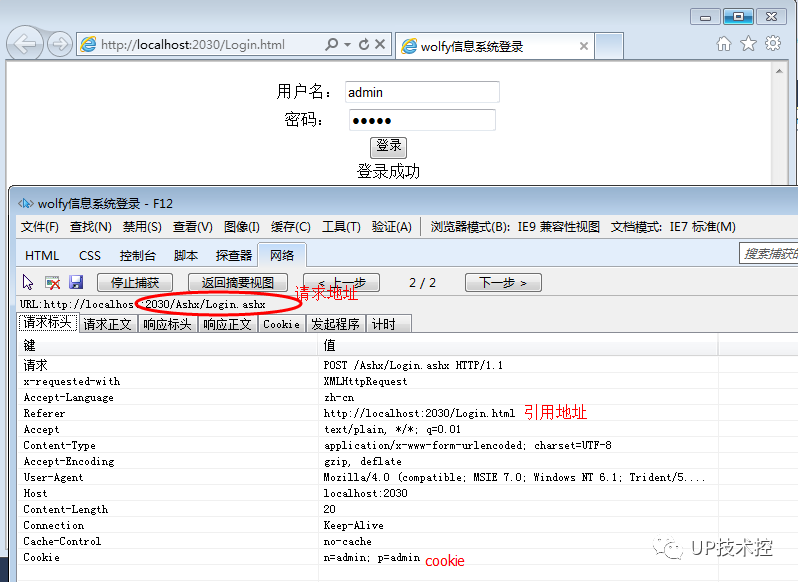This screenshot has height=582, width=798.
Task: Open the 文件(F) menu
Action: pyautogui.click(x=40, y=227)
